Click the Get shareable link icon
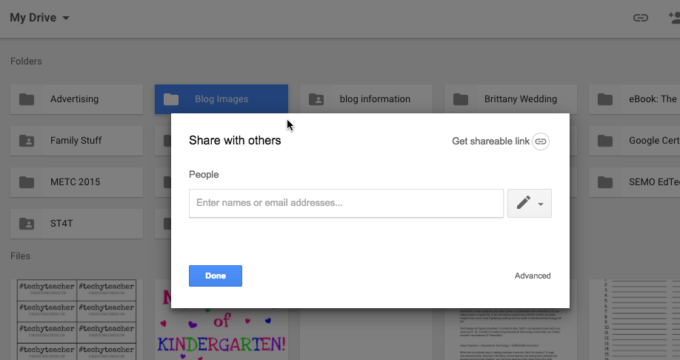680x360 pixels. tap(540, 141)
